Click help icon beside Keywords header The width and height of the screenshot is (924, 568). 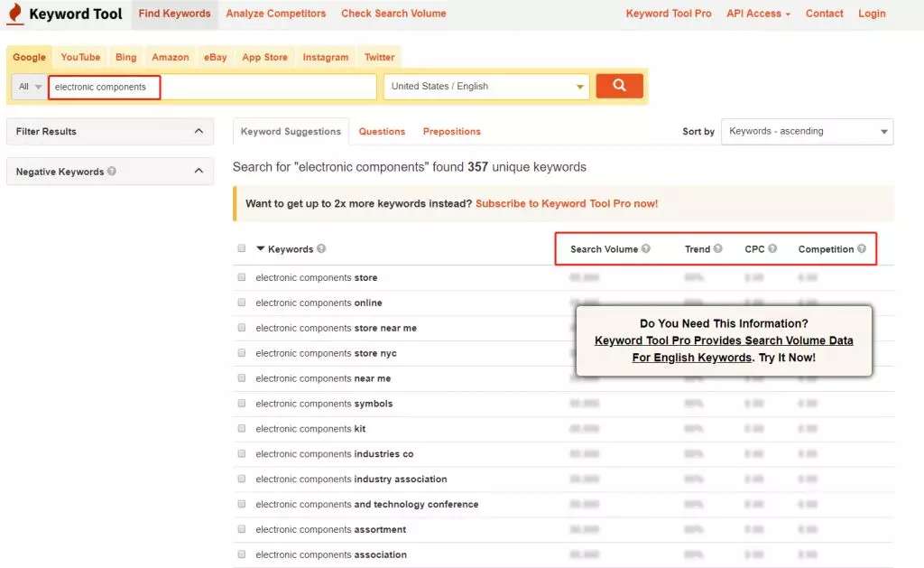coord(322,249)
